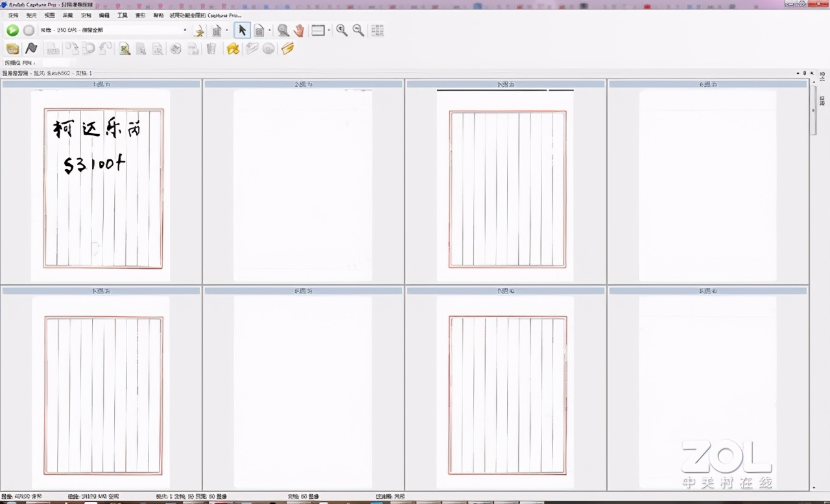This screenshot has width=830, height=504.
Task: Click the black flag icon
Action: [30, 49]
